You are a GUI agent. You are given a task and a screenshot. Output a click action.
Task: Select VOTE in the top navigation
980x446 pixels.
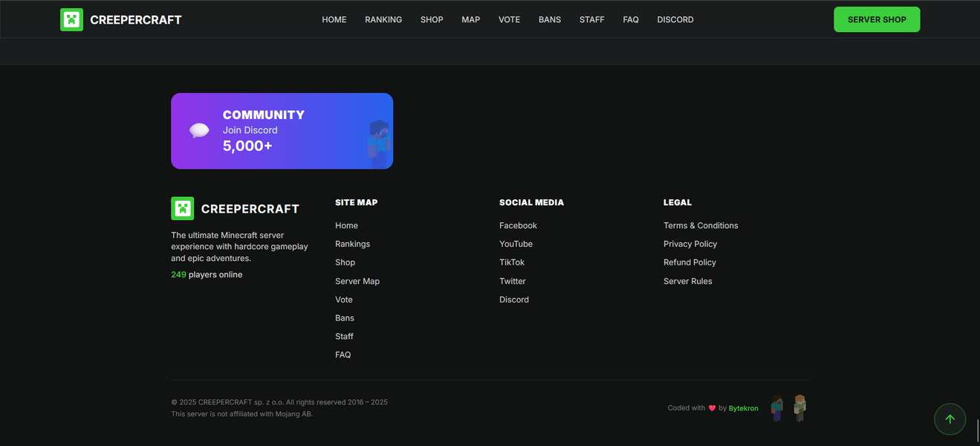(510, 19)
